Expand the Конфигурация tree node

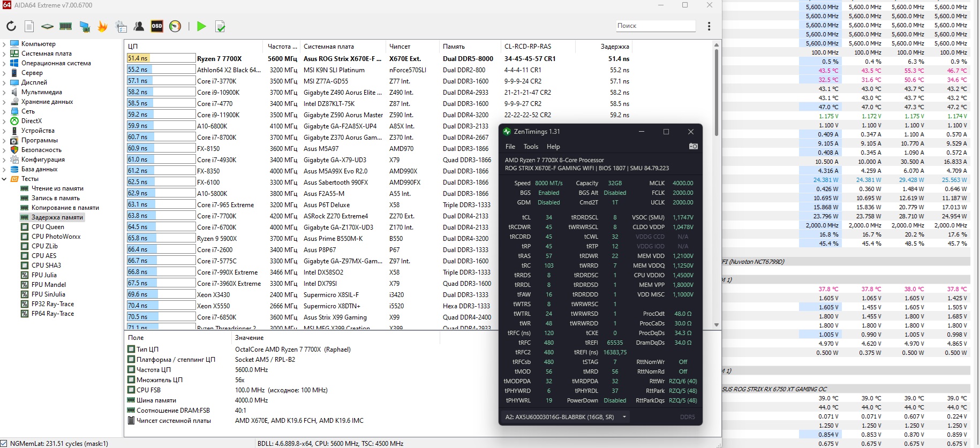pyautogui.click(x=4, y=160)
